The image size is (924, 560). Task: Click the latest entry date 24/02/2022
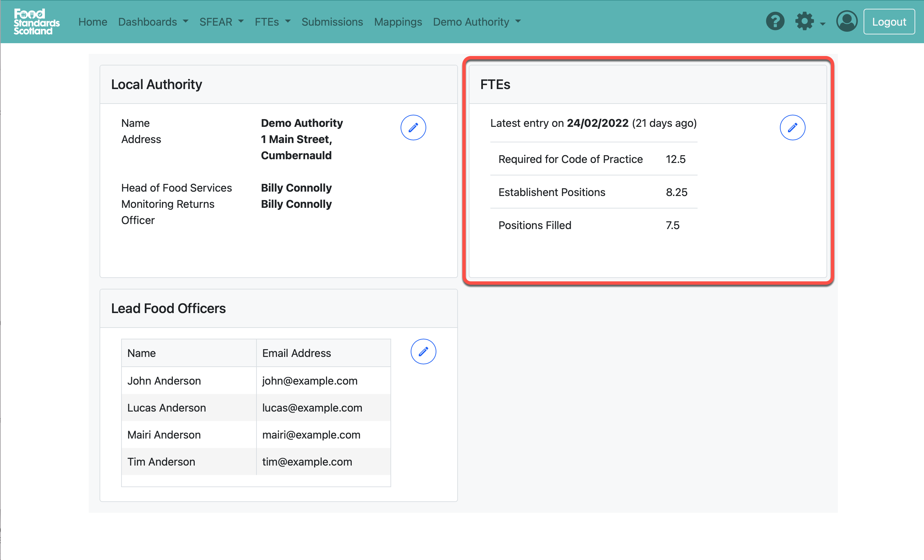pyautogui.click(x=597, y=123)
